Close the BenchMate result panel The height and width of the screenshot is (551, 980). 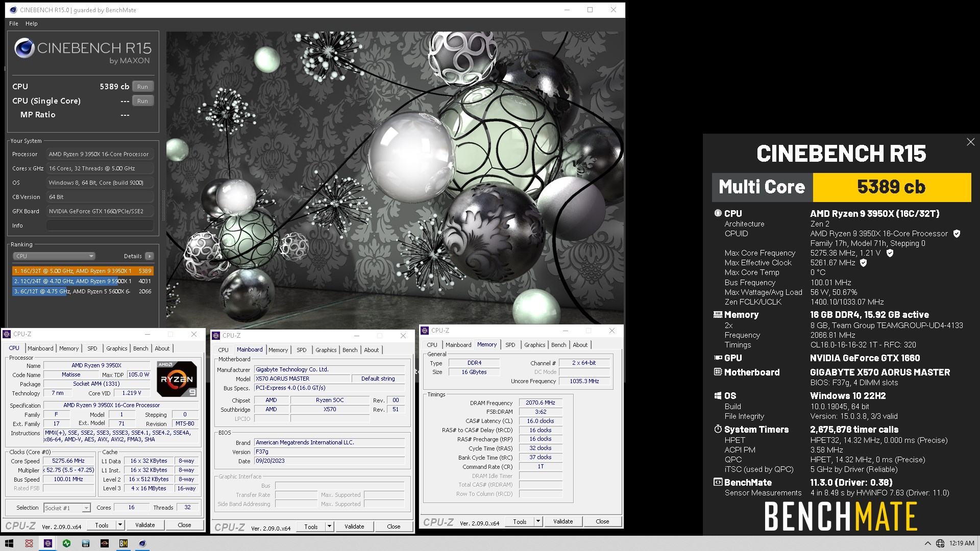pos(970,142)
